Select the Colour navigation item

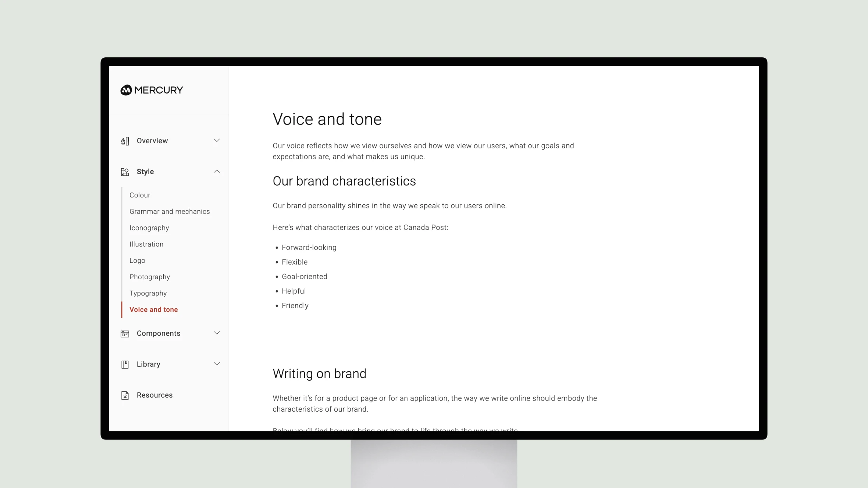(x=139, y=195)
